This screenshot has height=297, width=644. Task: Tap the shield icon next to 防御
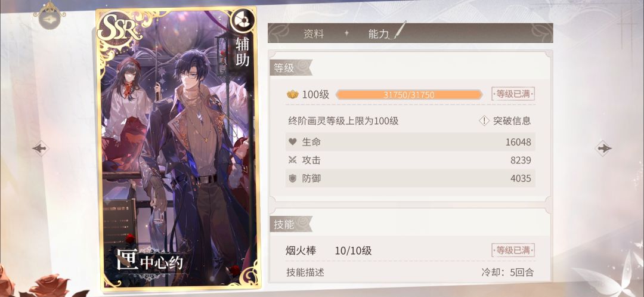click(292, 178)
